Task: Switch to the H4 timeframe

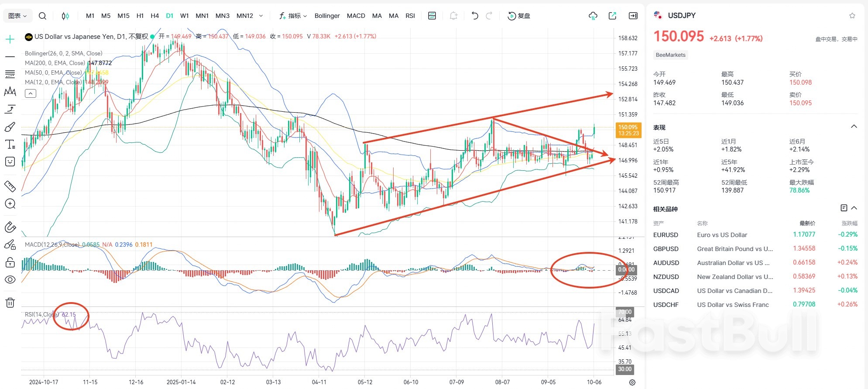Action: (154, 16)
